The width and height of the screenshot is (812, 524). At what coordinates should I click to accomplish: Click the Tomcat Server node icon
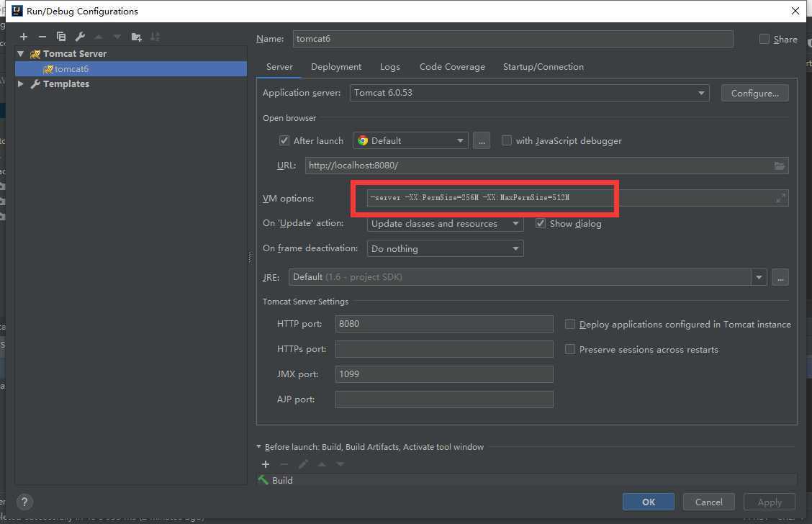[35, 54]
